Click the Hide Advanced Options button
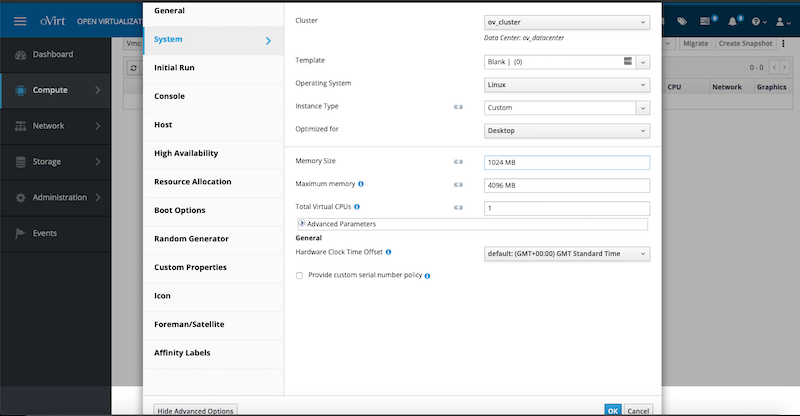This screenshot has width=800, height=416. pyautogui.click(x=195, y=410)
